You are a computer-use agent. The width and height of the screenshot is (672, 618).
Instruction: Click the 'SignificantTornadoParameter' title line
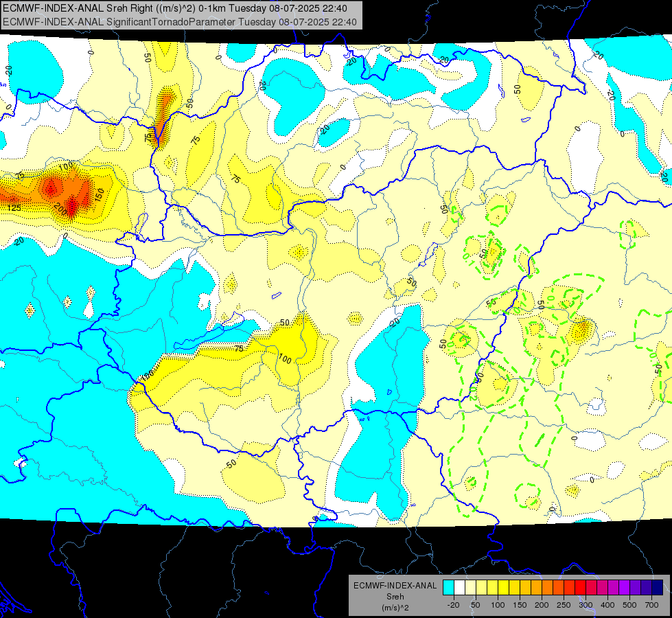[180, 22]
